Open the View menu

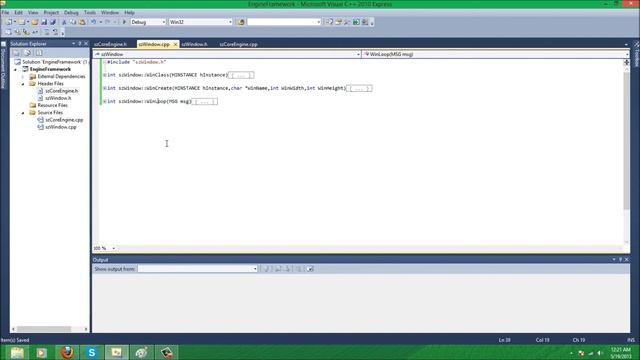pyautogui.click(x=33, y=13)
